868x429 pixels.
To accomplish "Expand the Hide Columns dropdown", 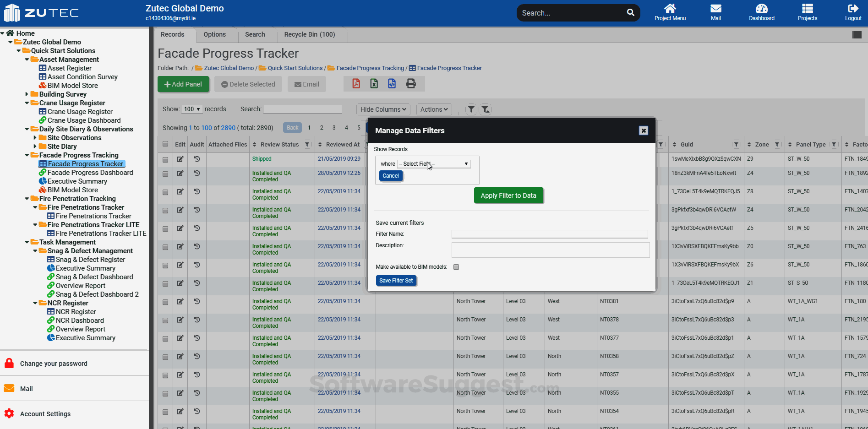I will (x=383, y=109).
